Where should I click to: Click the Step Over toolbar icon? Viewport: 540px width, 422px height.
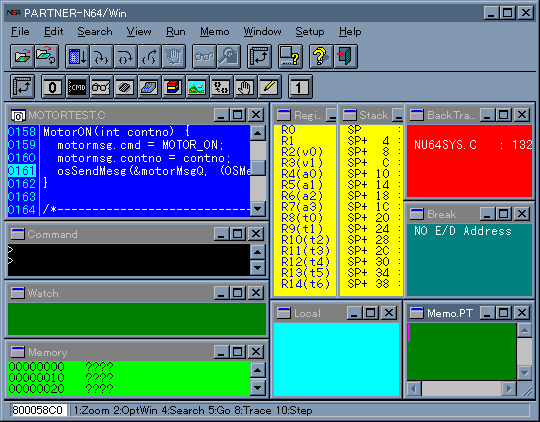(126, 56)
